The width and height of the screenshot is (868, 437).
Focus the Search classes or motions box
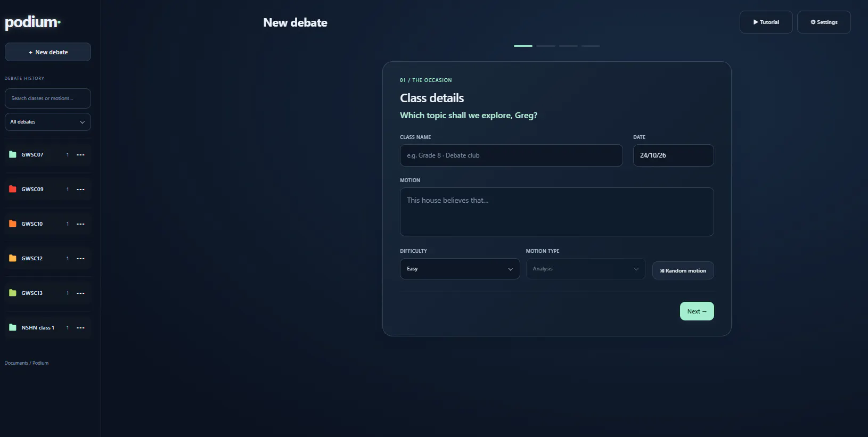(48, 98)
